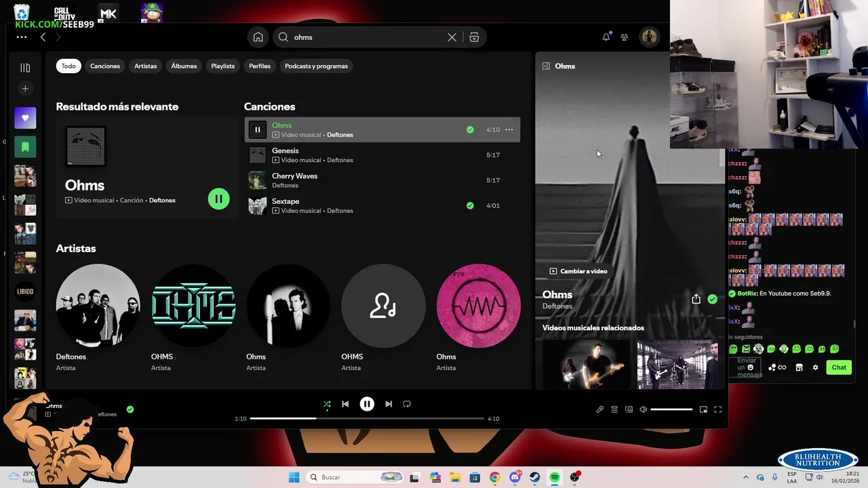Image resolution: width=868 pixels, height=488 pixels.
Task: Open Google Chrome from the taskbar
Action: (x=494, y=477)
